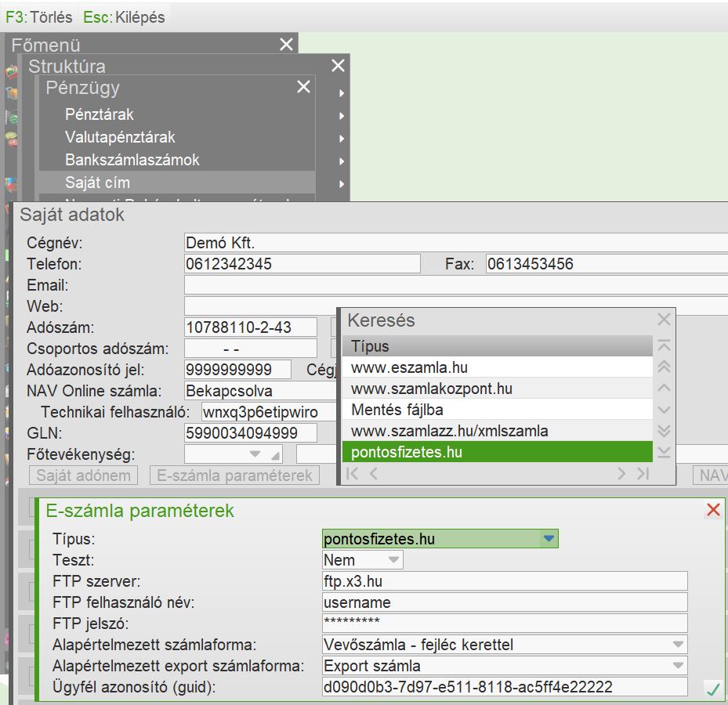This screenshot has width=728, height=705.
Task: Open the Pénztárak menu item
Action: pyautogui.click(x=100, y=114)
